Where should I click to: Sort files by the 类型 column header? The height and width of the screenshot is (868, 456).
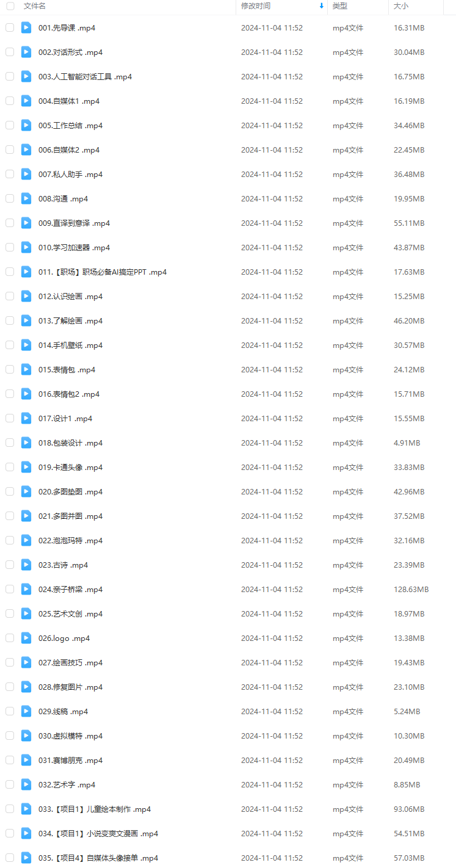click(x=340, y=6)
